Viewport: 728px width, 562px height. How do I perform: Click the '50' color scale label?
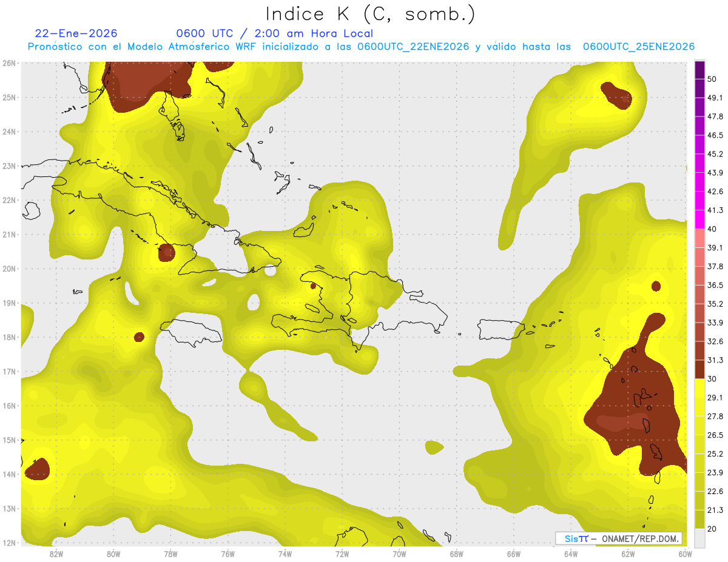(712, 79)
